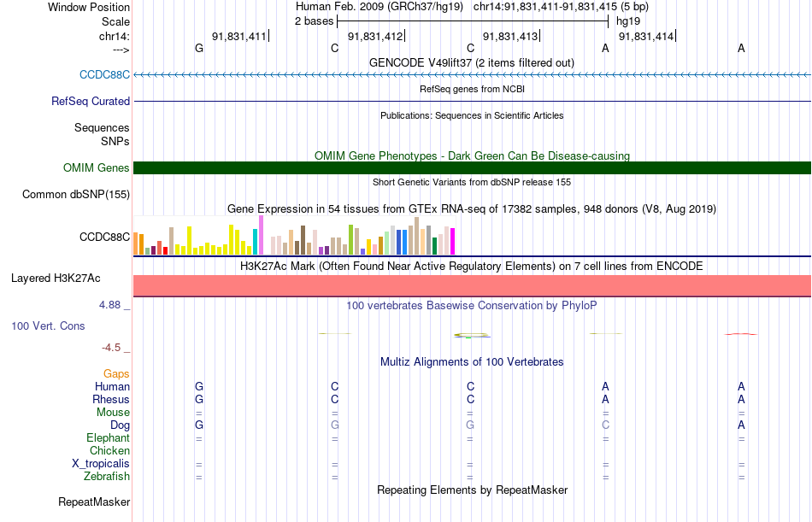The width and height of the screenshot is (812, 522).
Task: Click Repeating Elements by RepeatMasker title
Action: (x=472, y=490)
